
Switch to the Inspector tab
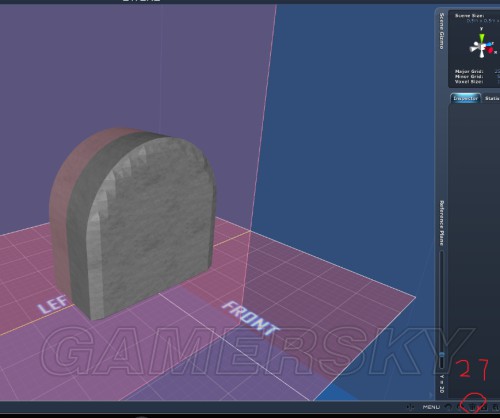coord(465,98)
